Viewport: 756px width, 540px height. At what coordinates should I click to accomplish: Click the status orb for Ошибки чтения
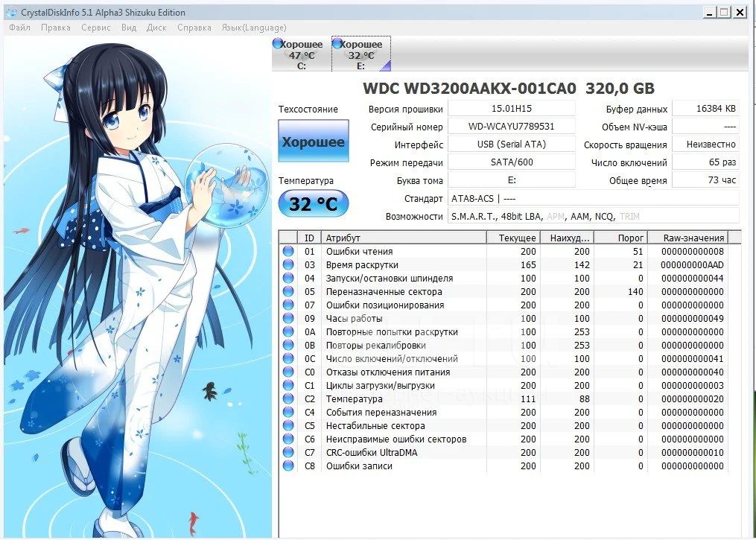[x=288, y=251]
